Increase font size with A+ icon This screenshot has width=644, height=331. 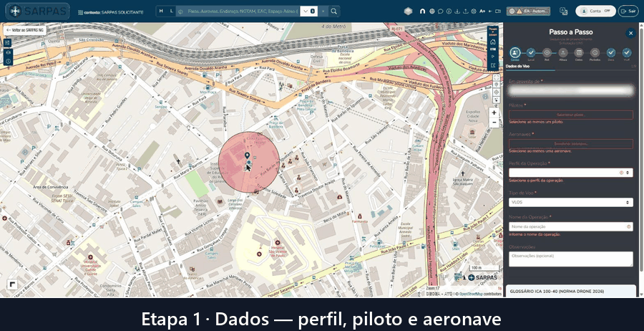482,11
